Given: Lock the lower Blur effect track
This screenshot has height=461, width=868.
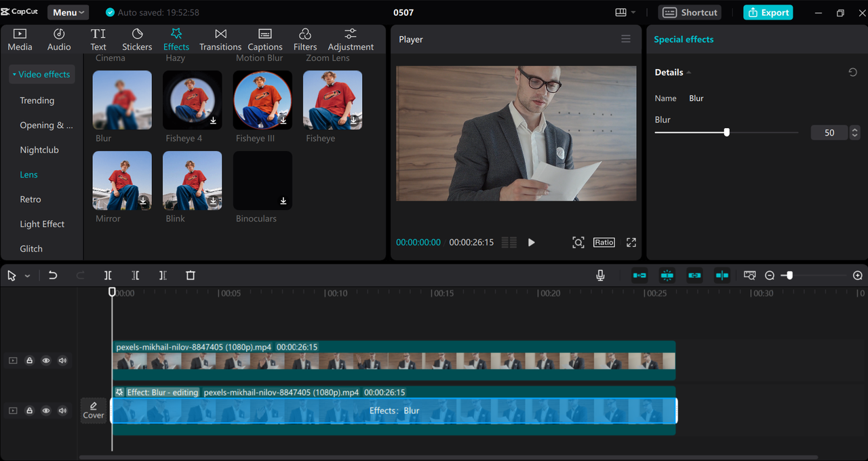Looking at the screenshot, I should coord(30,411).
